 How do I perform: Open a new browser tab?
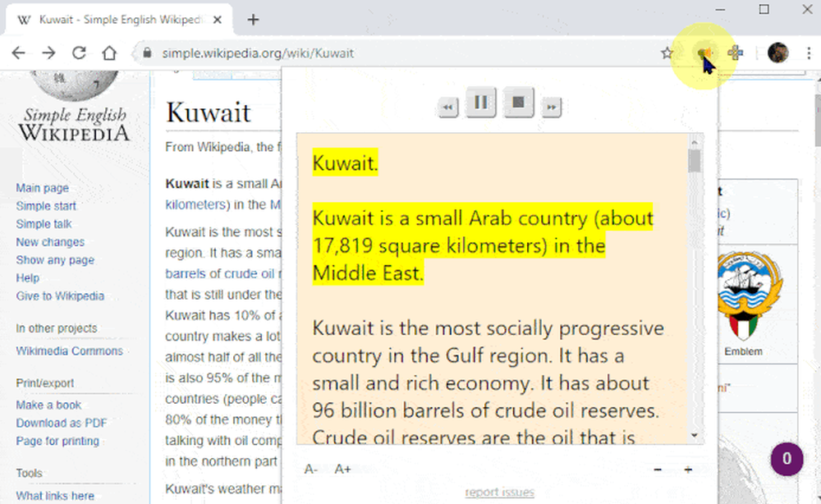click(x=253, y=20)
